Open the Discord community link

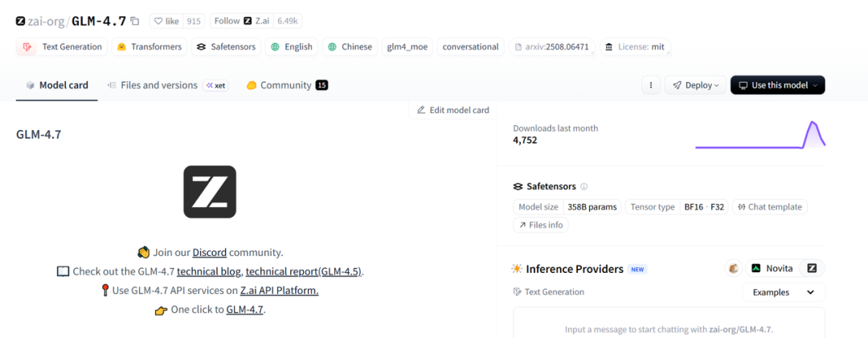[209, 252]
